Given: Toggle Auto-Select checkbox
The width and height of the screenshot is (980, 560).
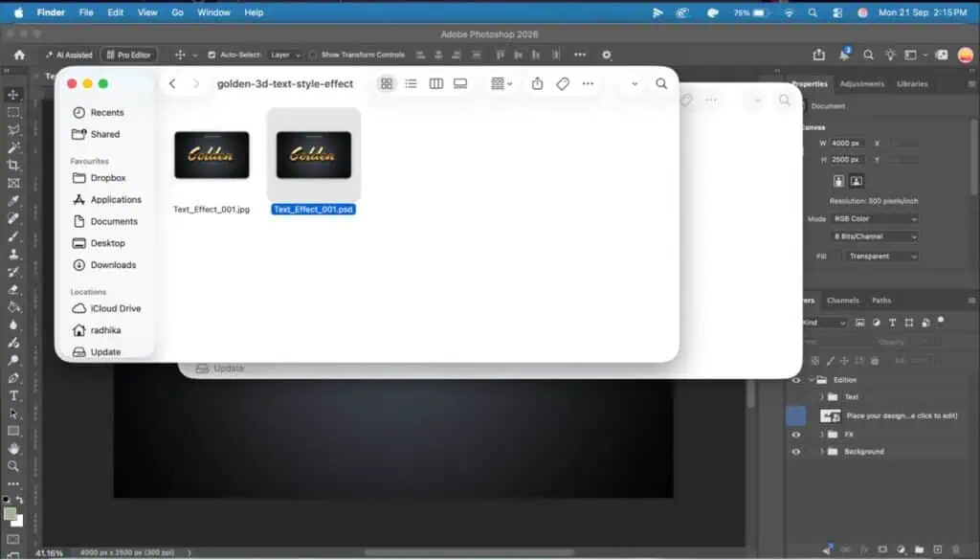Looking at the screenshot, I should 212,55.
